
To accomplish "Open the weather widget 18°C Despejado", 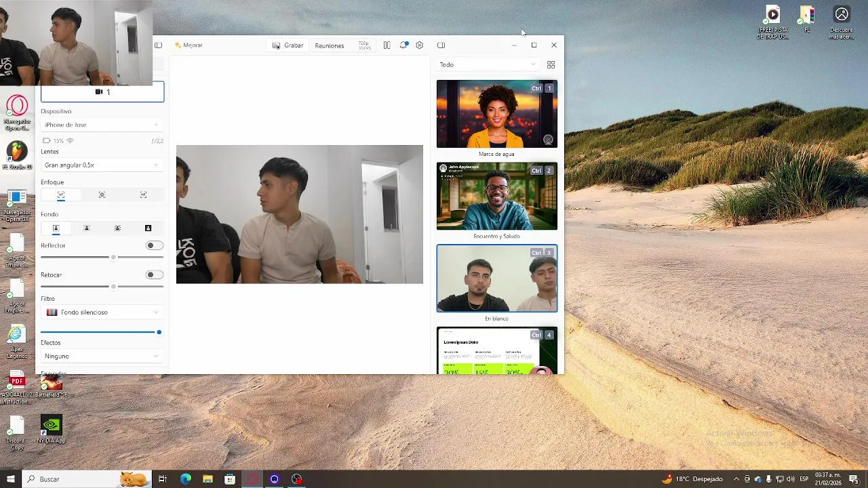I will click(x=692, y=479).
